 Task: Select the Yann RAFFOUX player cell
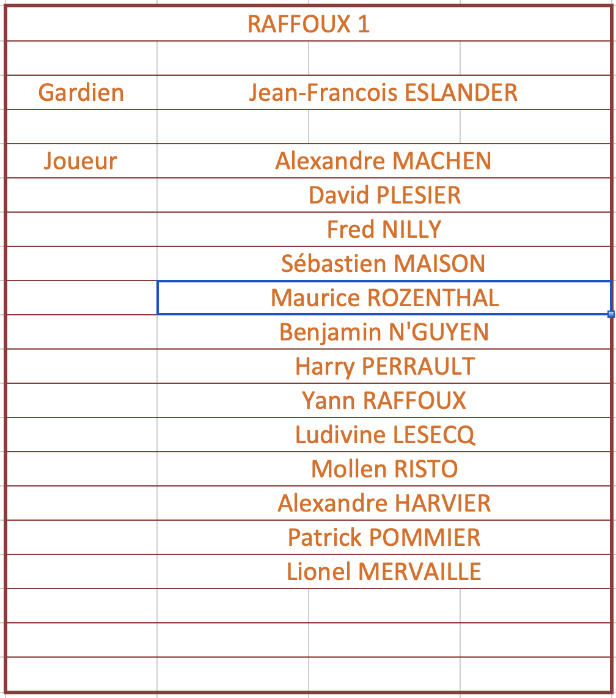click(384, 400)
